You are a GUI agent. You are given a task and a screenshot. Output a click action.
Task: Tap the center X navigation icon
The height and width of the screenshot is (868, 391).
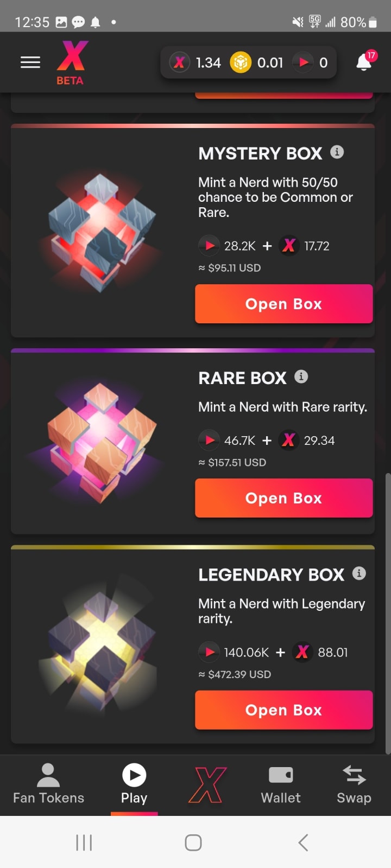point(207,785)
